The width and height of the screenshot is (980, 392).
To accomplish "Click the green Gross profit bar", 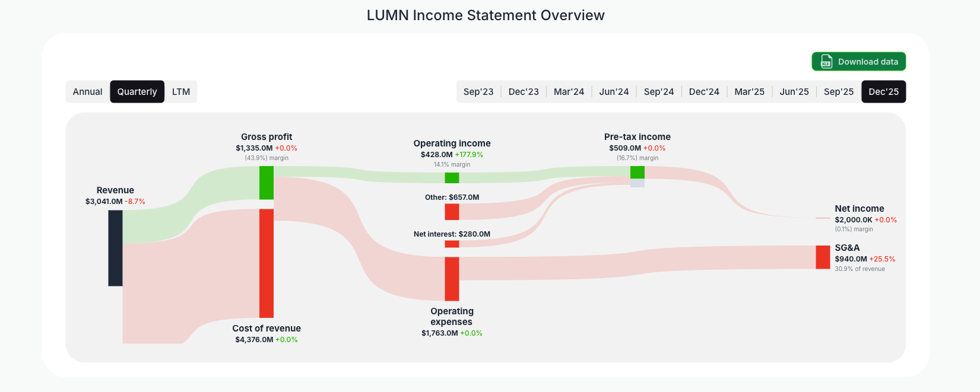I will [267, 183].
